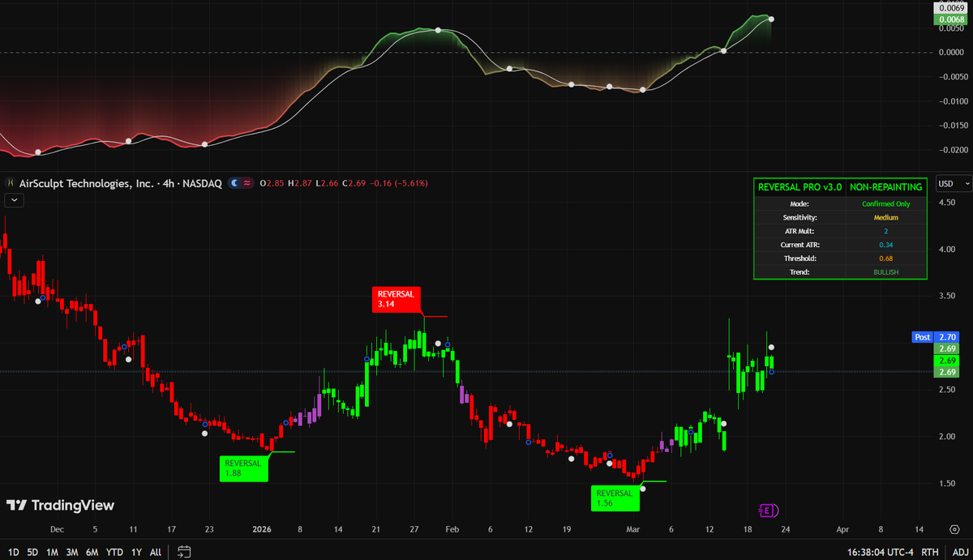Click the BULLISH trend value
Image resolution: width=973 pixels, height=560 pixels.
click(885, 272)
